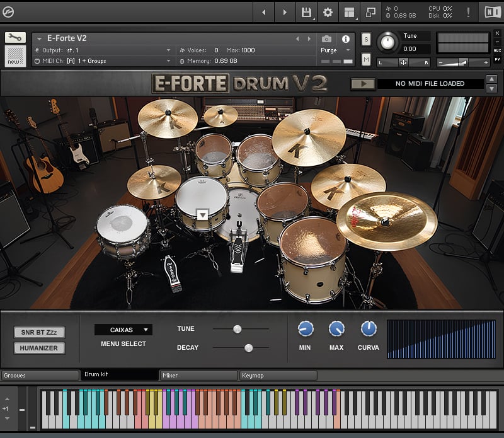Toggle the AUX sends button
The height and width of the screenshot is (438, 504).
(x=497, y=50)
